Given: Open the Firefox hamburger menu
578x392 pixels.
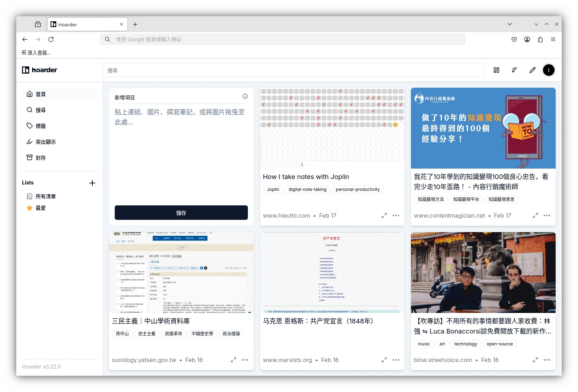Looking at the screenshot, I should coord(553,39).
